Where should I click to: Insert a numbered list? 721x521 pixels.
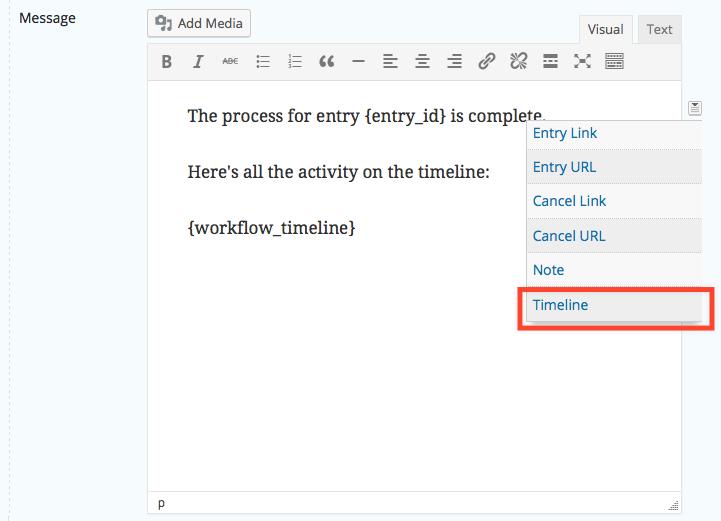(295, 62)
